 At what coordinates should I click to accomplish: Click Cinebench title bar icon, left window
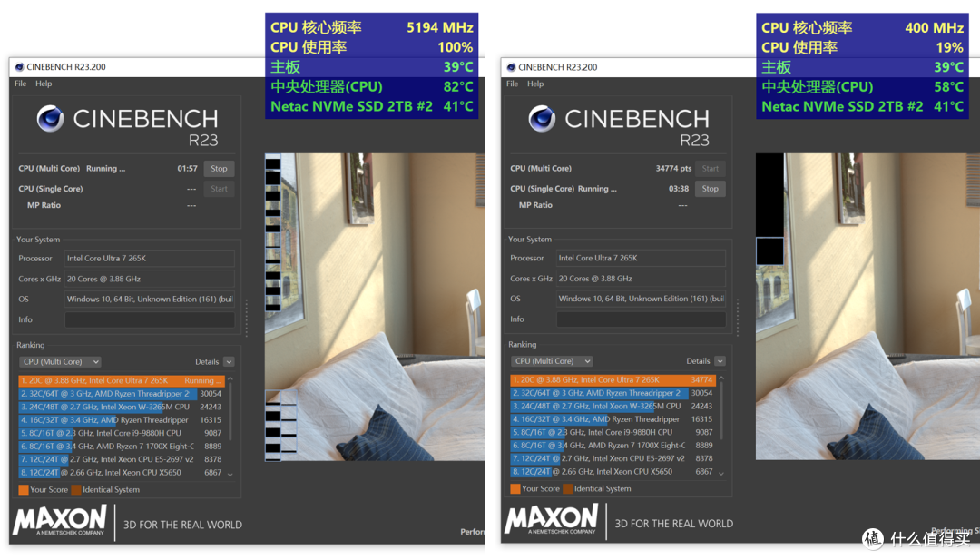pos(19,67)
